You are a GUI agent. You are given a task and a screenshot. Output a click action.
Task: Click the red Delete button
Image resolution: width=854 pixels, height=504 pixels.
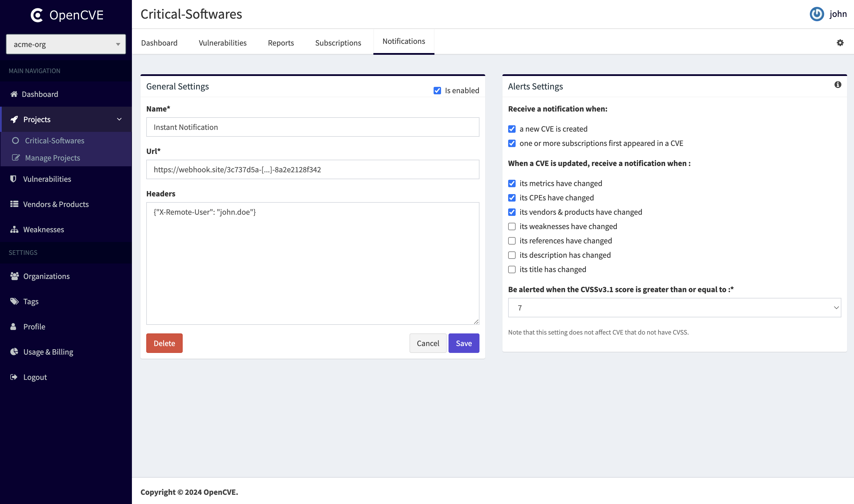coord(164,343)
